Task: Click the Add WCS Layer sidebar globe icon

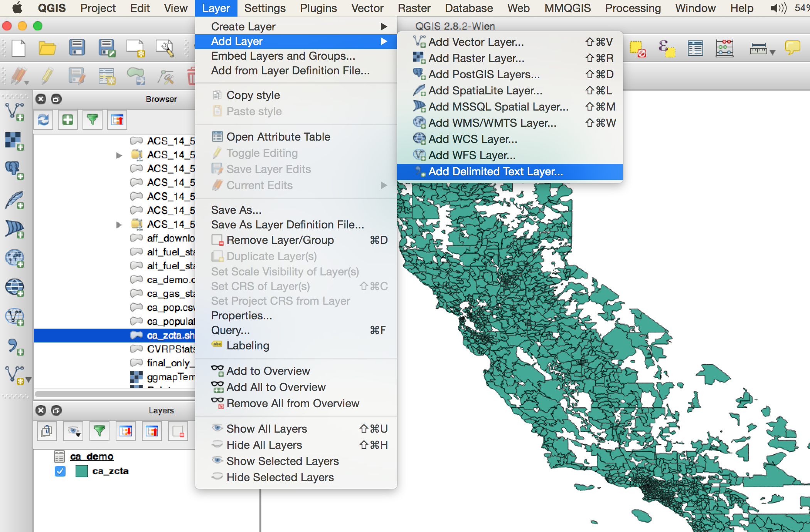Action: (x=15, y=288)
